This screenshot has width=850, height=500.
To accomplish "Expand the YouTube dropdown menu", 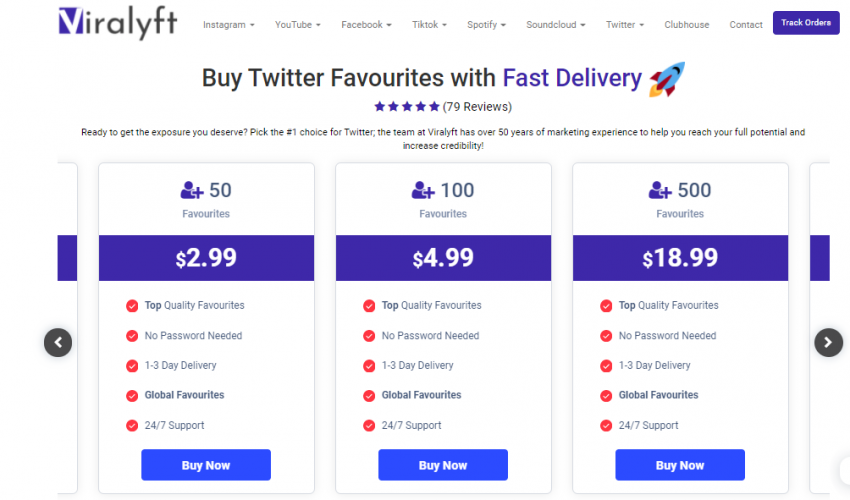I will coord(298,25).
